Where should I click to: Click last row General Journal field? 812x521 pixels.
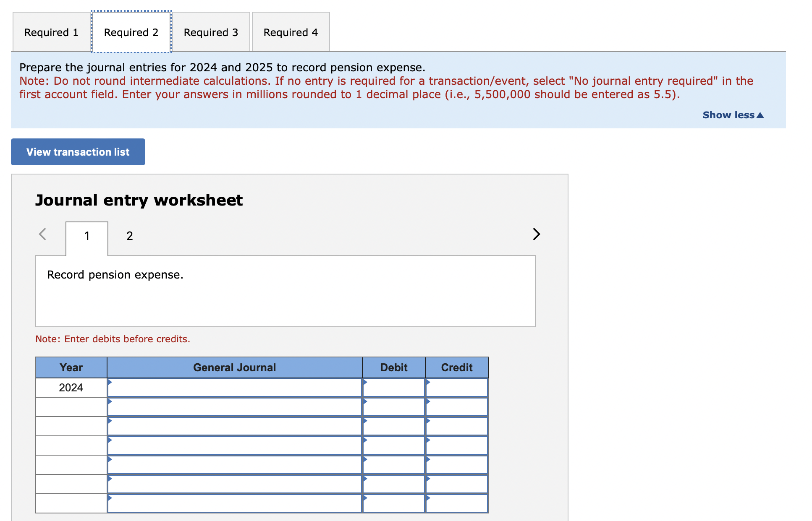pos(234,503)
